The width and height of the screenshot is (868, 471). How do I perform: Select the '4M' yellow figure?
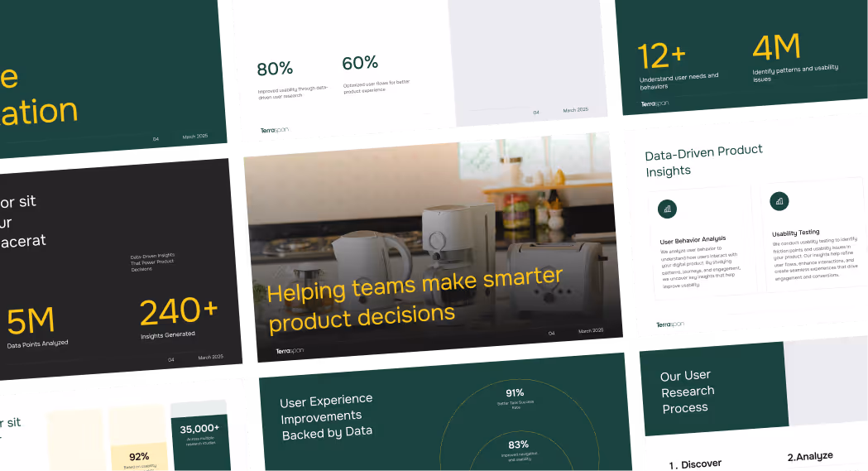[x=777, y=48]
